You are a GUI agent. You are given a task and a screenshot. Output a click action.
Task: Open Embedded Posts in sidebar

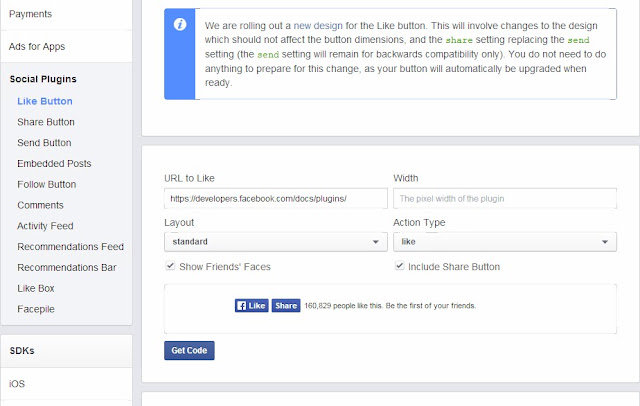coord(54,164)
